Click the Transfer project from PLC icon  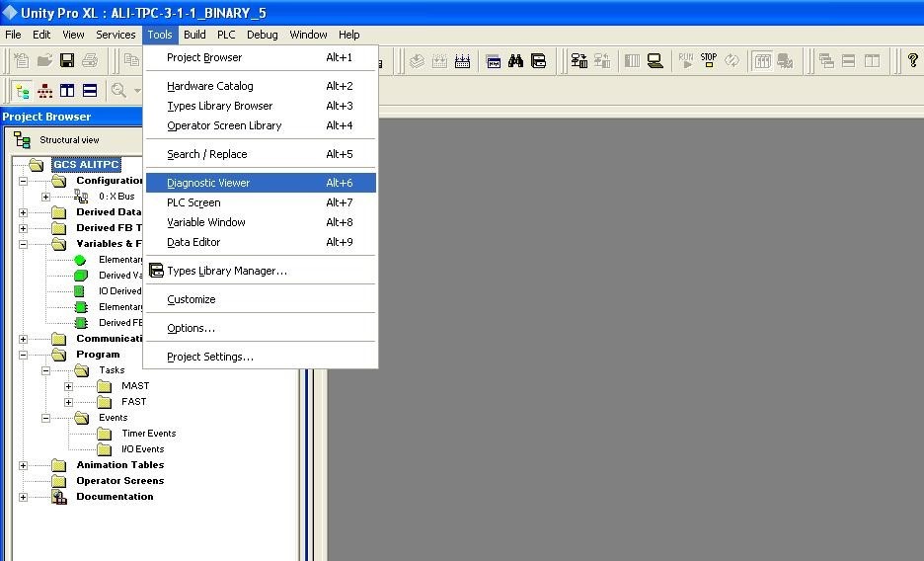click(x=602, y=60)
